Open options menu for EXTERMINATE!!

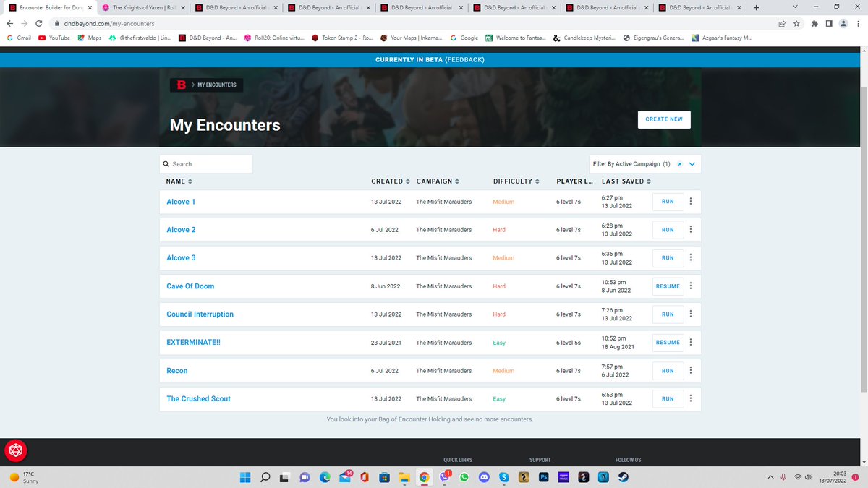pos(691,343)
